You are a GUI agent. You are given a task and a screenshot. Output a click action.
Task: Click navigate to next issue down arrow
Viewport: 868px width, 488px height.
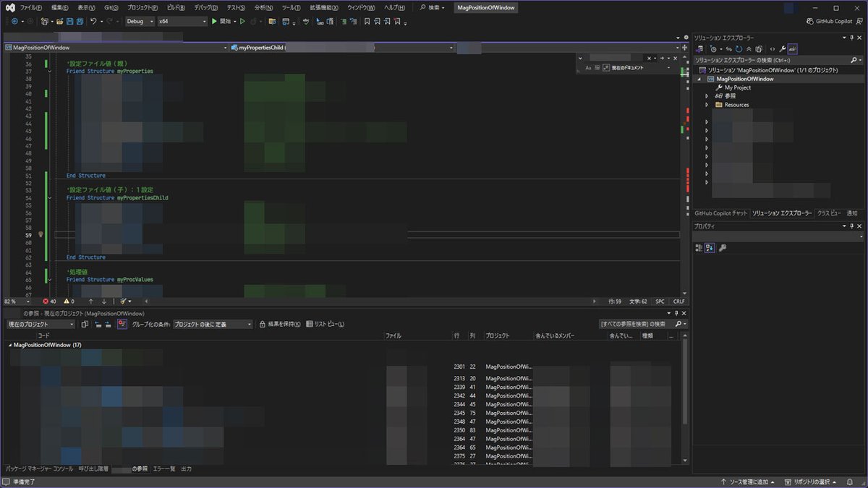[x=103, y=301]
